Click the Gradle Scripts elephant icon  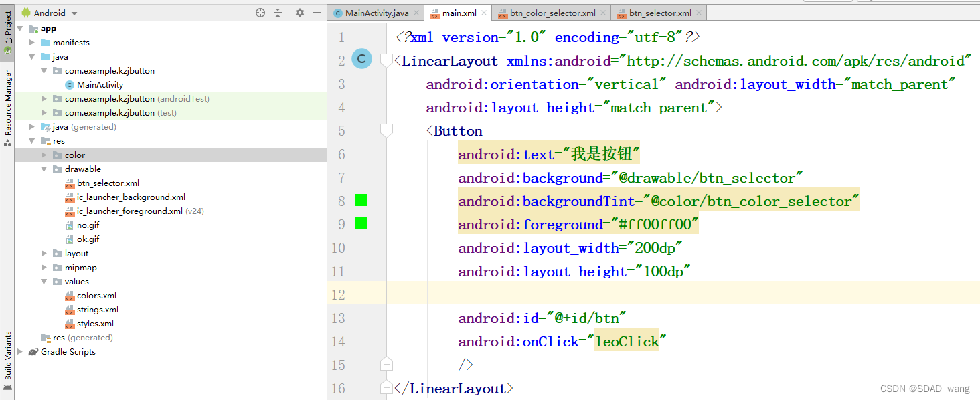(x=33, y=352)
